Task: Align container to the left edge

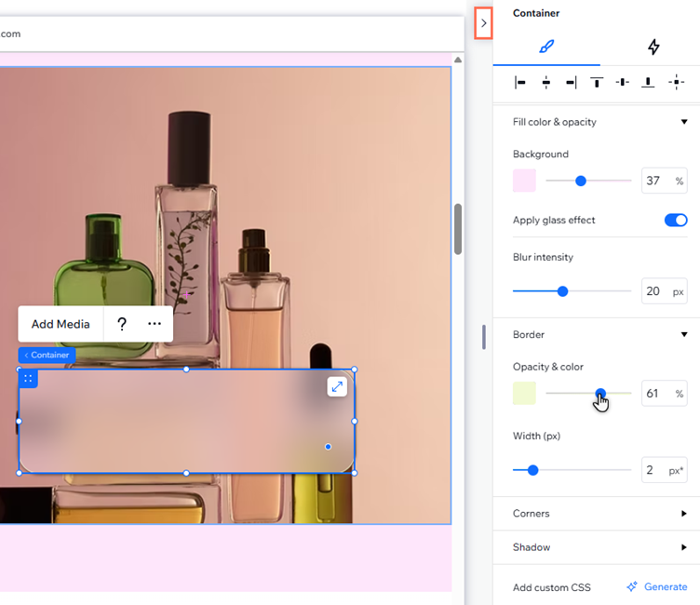Action: point(520,82)
